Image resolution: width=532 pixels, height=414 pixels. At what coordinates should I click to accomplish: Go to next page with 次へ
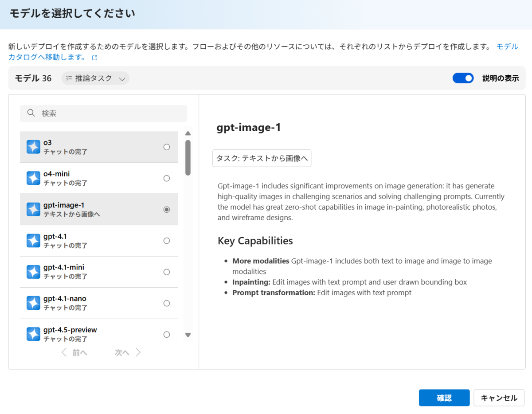click(x=128, y=352)
